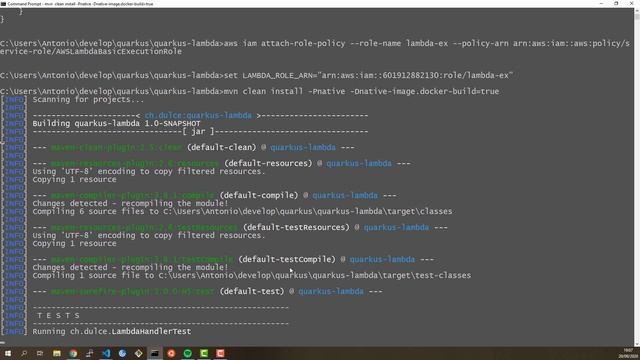Click 'Compiling 6 source files' line
This screenshot has width=640, height=360.
click(x=242, y=211)
